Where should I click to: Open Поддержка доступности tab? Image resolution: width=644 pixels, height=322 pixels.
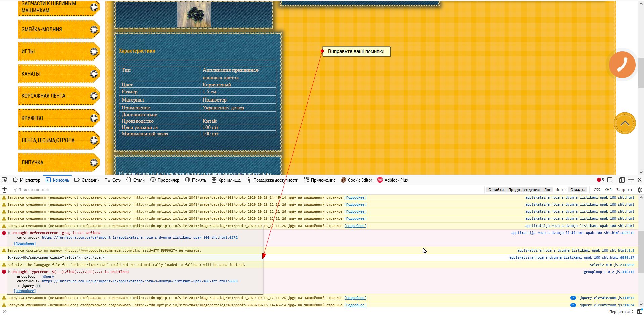pos(272,180)
